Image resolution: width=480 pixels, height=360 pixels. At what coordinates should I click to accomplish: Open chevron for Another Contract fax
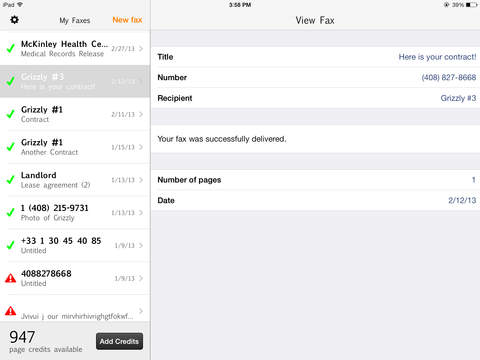pos(141,147)
